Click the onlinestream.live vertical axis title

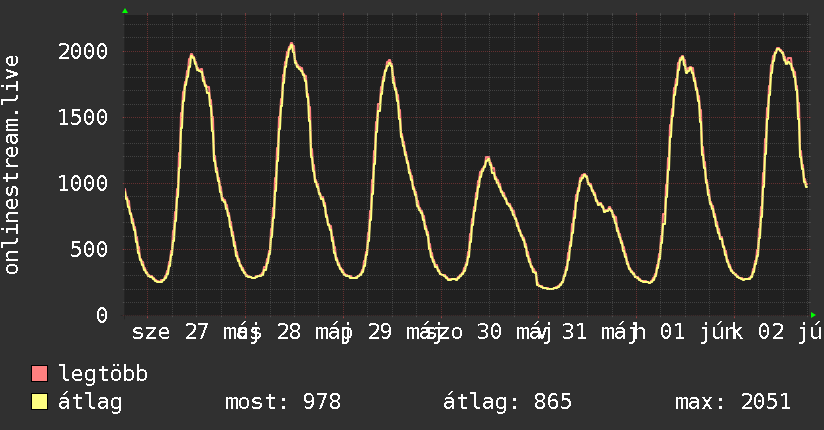click(x=11, y=165)
